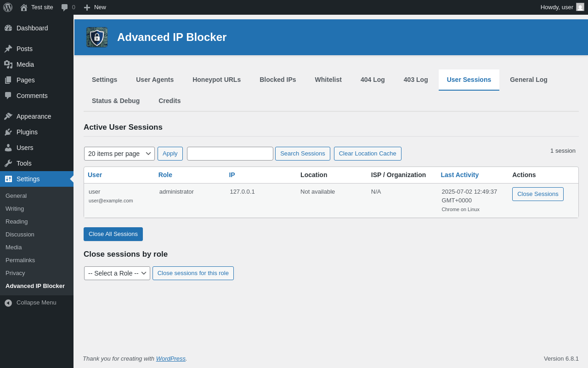Image resolution: width=588 pixels, height=368 pixels.
Task: Click the Advanced IP Blocker shield logo
Action: (97, 37)
